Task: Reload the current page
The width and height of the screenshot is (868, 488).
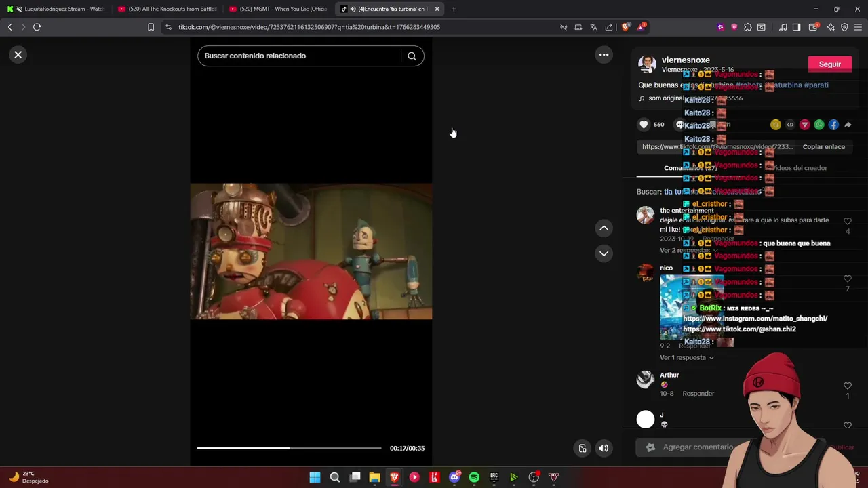Action: point(37,27)
